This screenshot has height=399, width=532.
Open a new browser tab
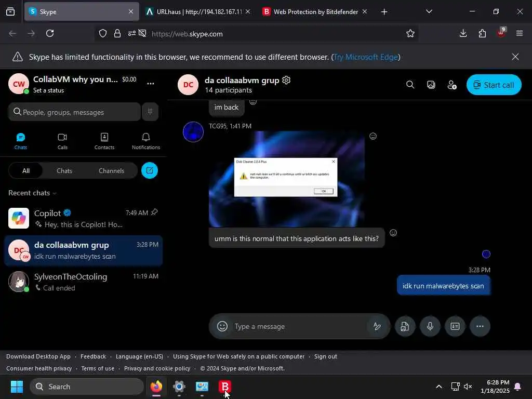click(x=384, y=12)
